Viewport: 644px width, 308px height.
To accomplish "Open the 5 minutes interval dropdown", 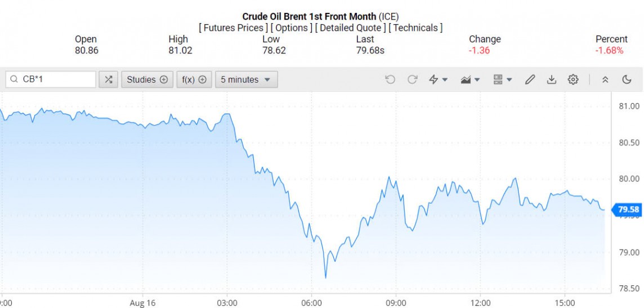I will (x=246, y=79).
